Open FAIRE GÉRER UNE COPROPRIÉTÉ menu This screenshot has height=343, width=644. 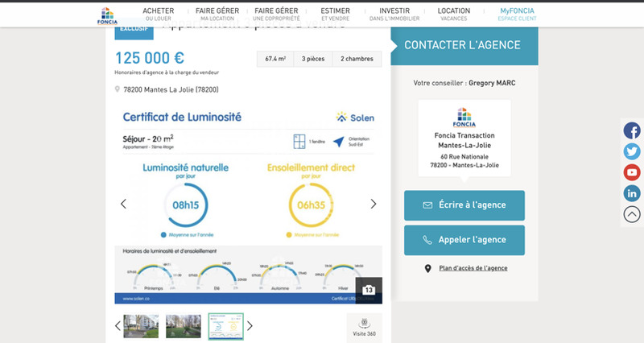(276, 14)
